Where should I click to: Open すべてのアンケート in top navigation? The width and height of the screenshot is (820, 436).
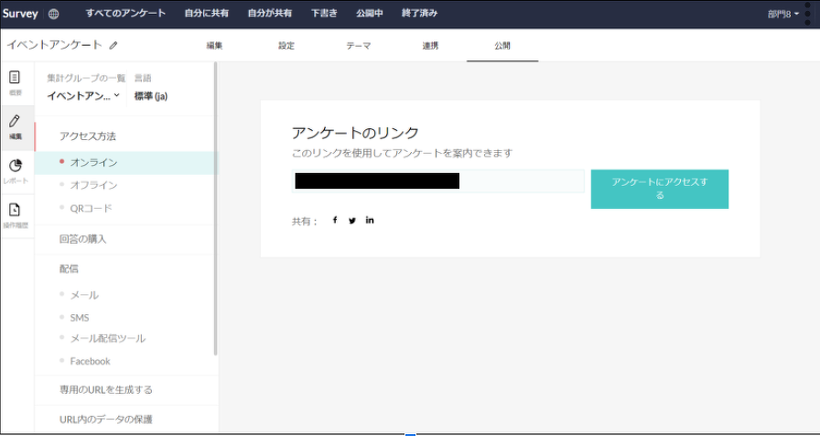pyautogui.click(x=125, y=14)
